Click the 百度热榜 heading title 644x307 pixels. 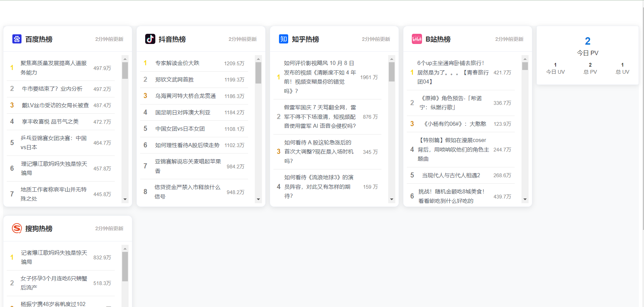[x=39, y=39]
